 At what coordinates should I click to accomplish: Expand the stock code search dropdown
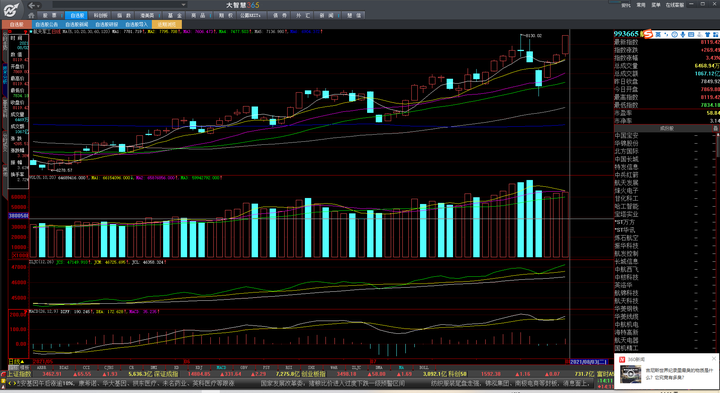click(x=183, y=5)
